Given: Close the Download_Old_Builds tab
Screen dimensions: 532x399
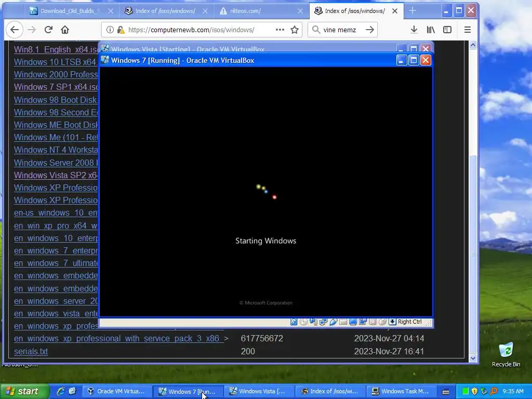Looking at the screenshot, I should tap(110, 11).
